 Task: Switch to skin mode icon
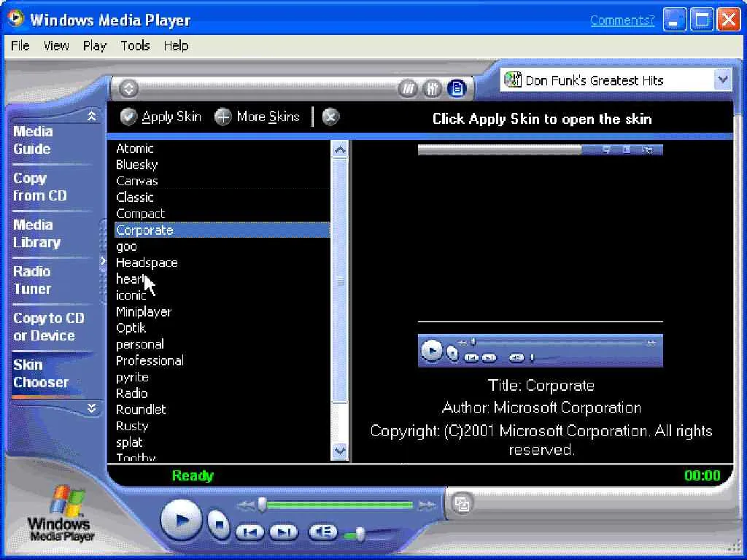pos(462,503)
